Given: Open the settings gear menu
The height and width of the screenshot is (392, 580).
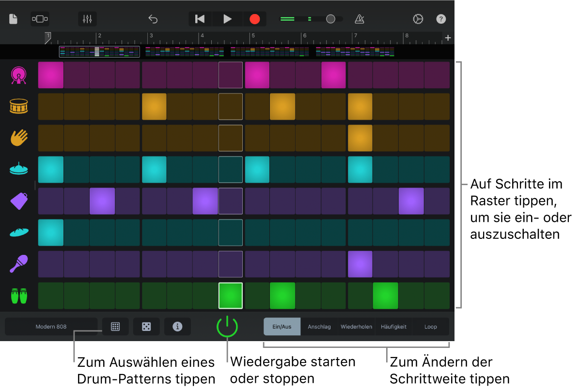Looking at the screenshot, I should 418,19.
